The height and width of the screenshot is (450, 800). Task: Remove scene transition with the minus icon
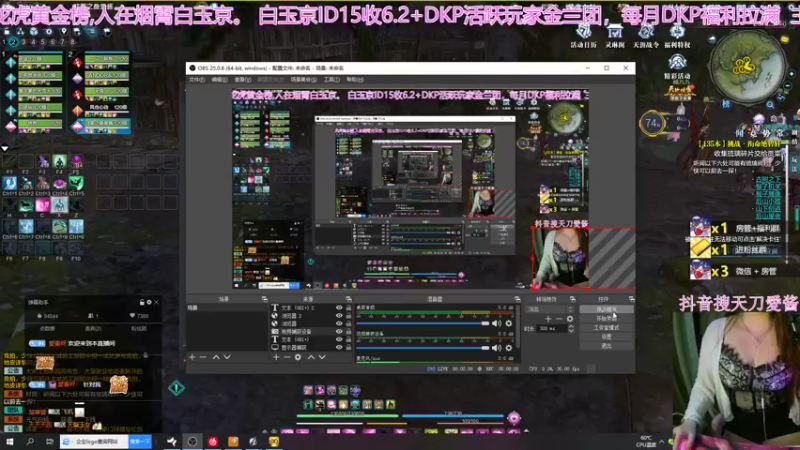559,319
